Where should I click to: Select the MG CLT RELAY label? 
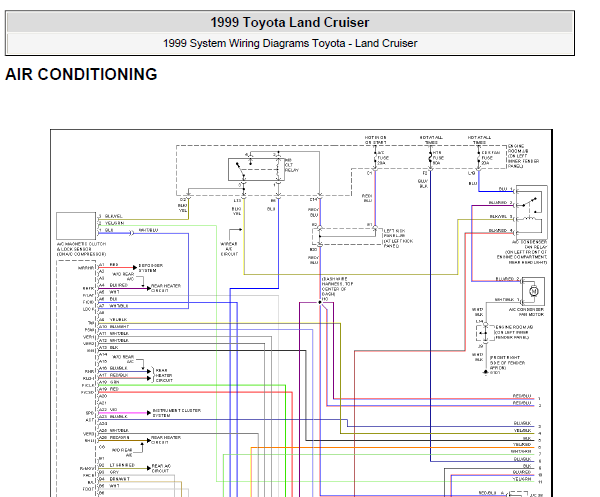pos(292,165)
